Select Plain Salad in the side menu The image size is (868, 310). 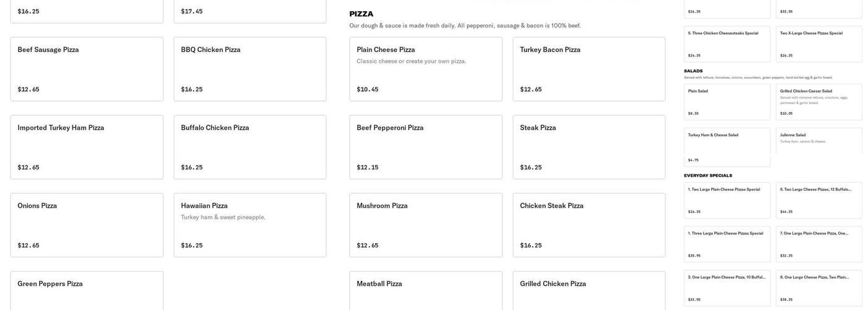tap(727, 102)
